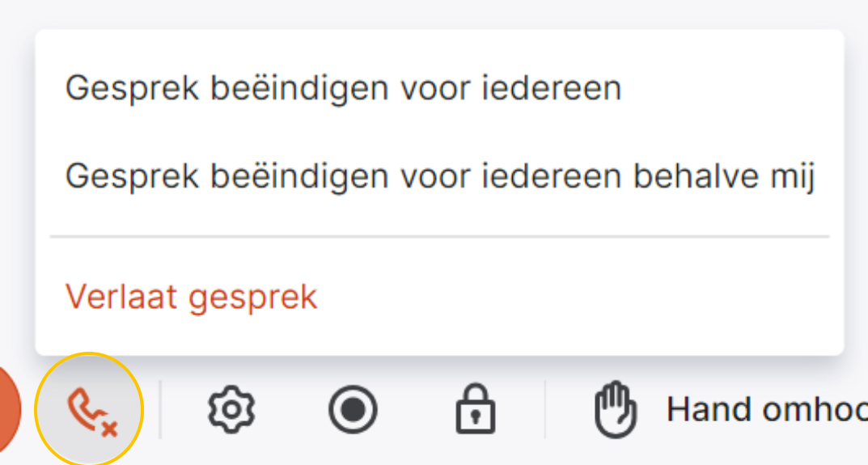The height and width of the screenshot is (465, 868).
Task: Toggle raise hand via the palm icon
Action: click(616, 410)
